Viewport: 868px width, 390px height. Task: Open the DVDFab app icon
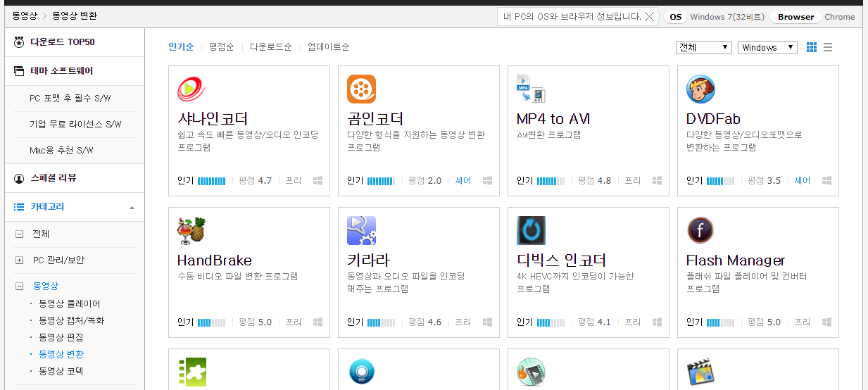(x=700, y=89)
